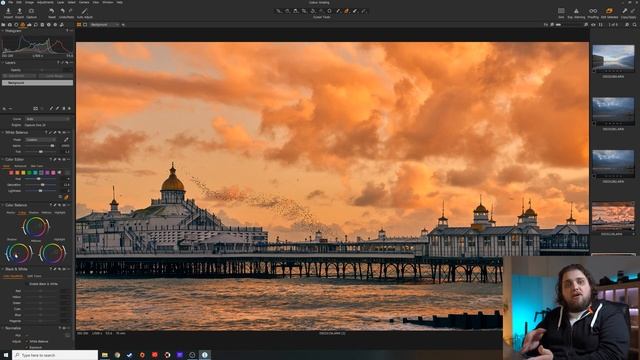Open the Curve dropdown in Base Characteristics
The image size is (640, 360).
coord(47,119)
